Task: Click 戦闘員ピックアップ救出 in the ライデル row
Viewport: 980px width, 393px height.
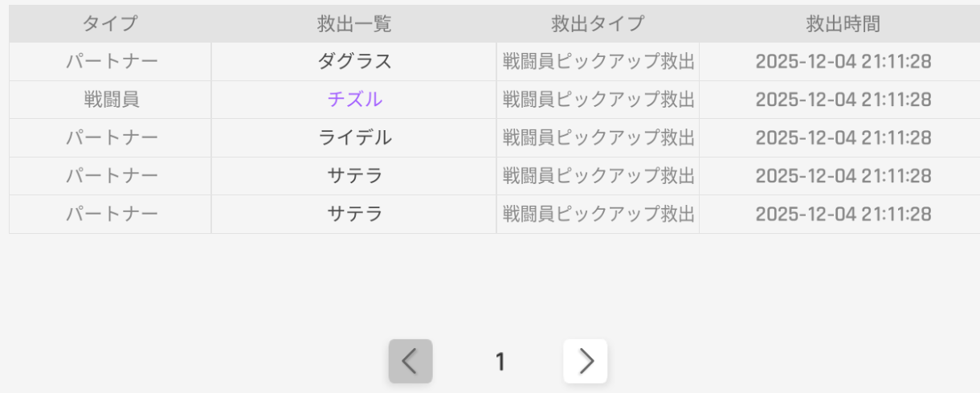Action: coord(598,137)
